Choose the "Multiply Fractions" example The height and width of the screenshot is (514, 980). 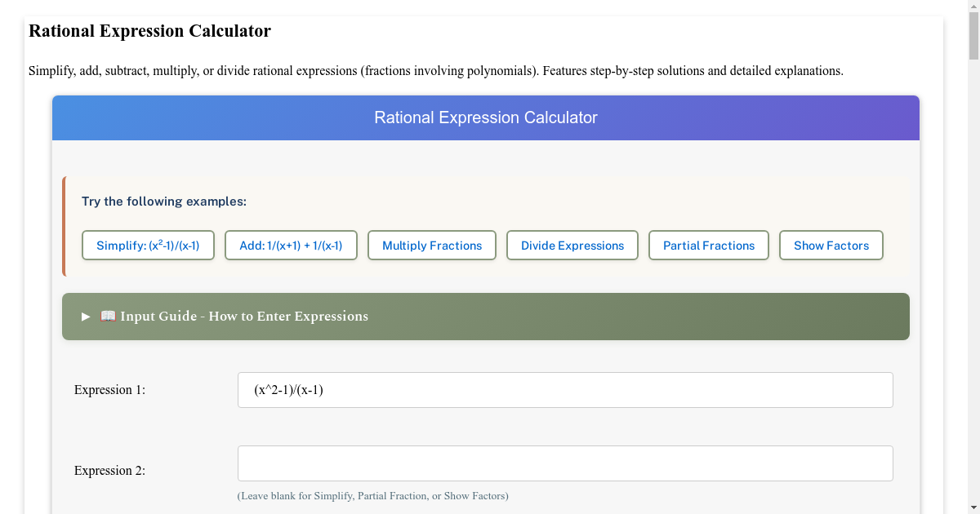[x=431, y=245]
